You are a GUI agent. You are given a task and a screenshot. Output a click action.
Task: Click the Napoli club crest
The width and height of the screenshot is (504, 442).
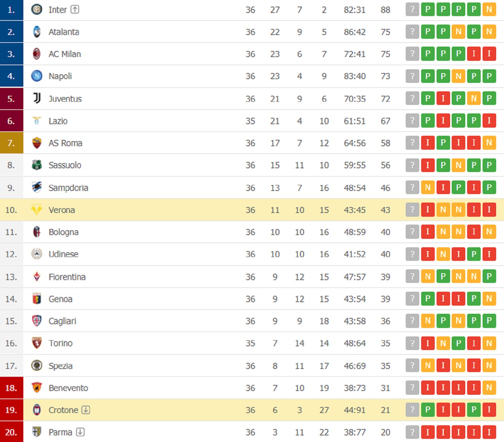click(37, 76)
